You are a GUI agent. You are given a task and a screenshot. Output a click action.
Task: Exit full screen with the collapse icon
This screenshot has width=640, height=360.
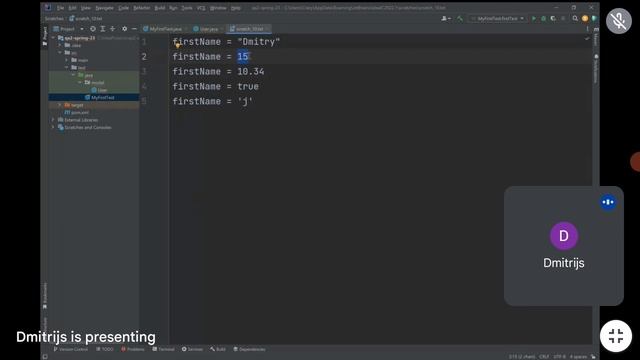click(x=616, y=336)
